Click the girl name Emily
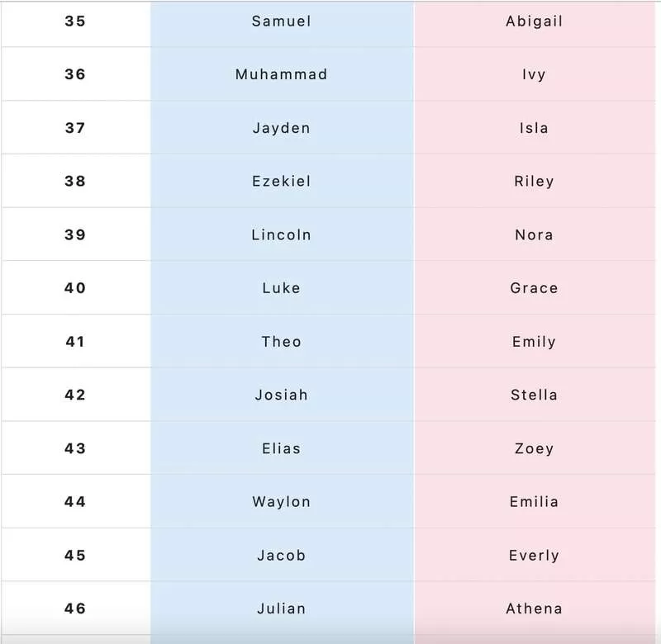The width and height of the screenshot is (661, 644). coord(534,342)
